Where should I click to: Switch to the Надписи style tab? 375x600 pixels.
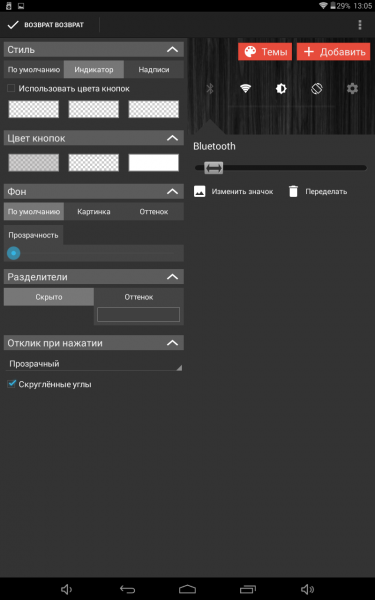coord(154,70)
